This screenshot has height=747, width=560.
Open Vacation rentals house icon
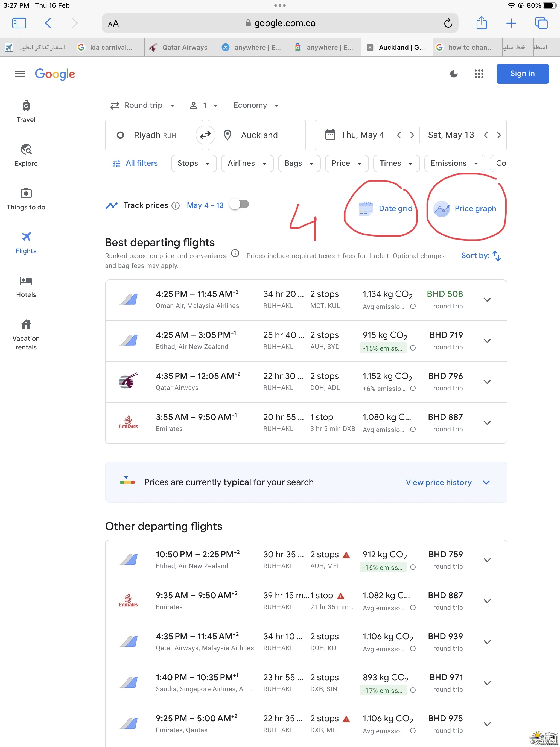pos(26,325)
